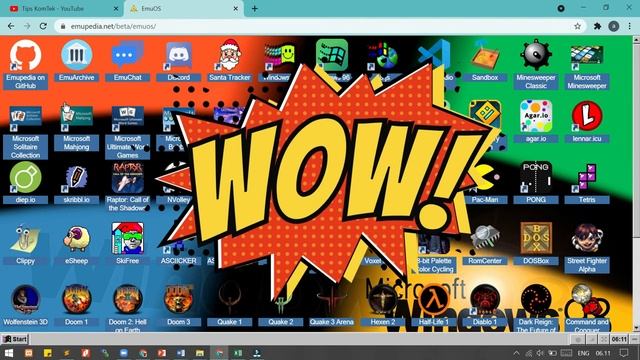This screenshot has width=640, height=360.
Task: Launch Street Fighter Alpha
Action: tap(587, 248)
